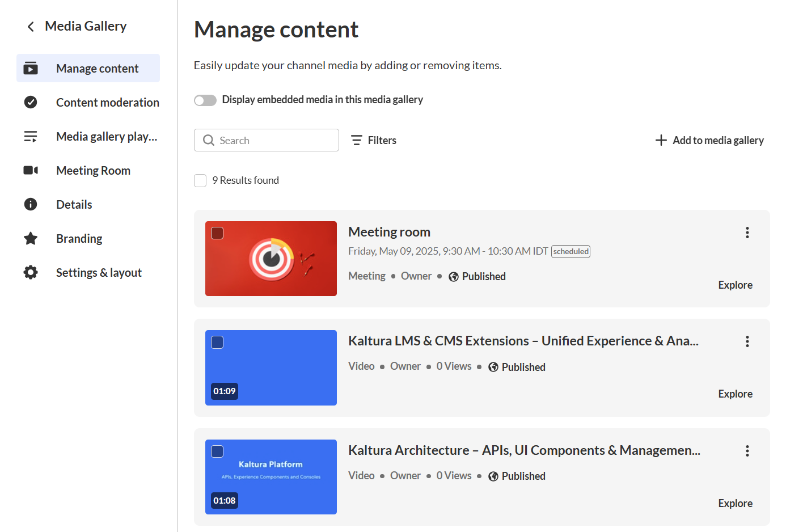The width and height of the screenshot is (786, 532).
Task: Go to Settings & layout section
Action: [99, 273]
